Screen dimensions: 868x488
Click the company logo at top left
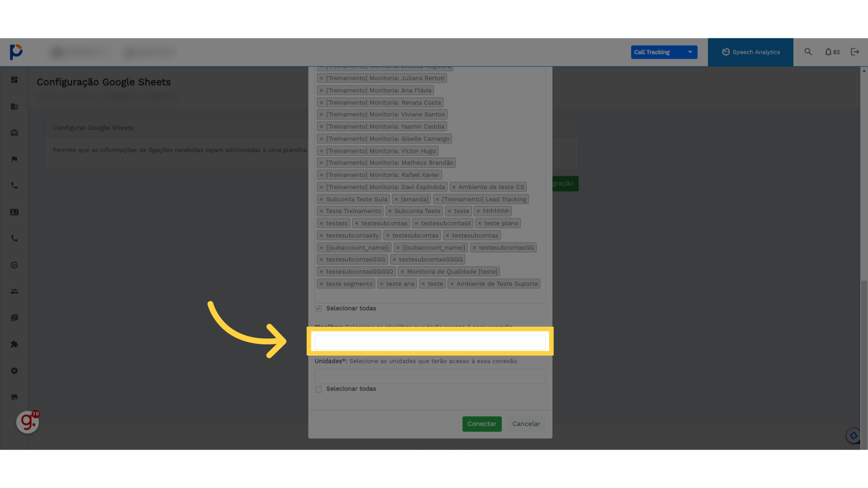[16, 52]
